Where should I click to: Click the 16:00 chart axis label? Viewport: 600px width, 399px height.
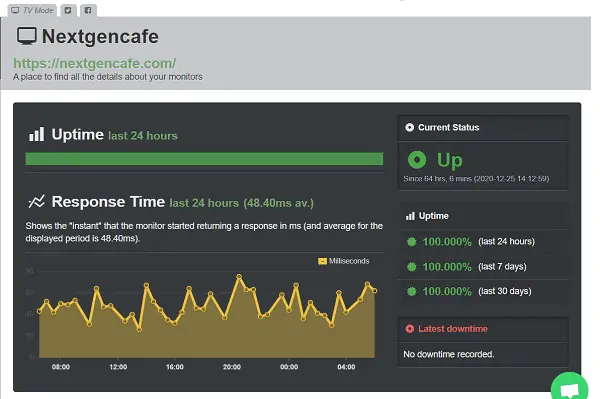coord(175,367)
